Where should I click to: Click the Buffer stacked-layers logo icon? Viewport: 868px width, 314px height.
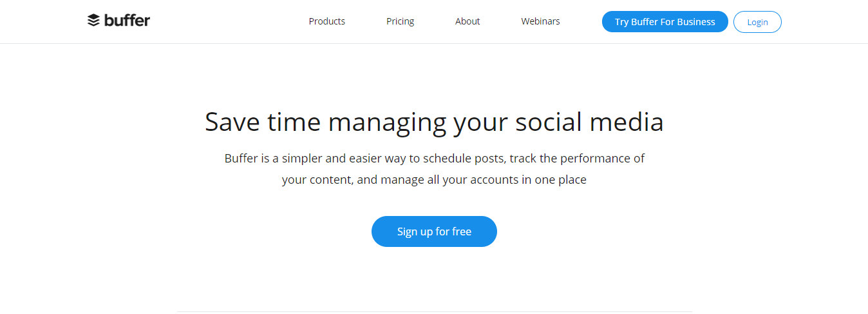[x=93, y=21]
